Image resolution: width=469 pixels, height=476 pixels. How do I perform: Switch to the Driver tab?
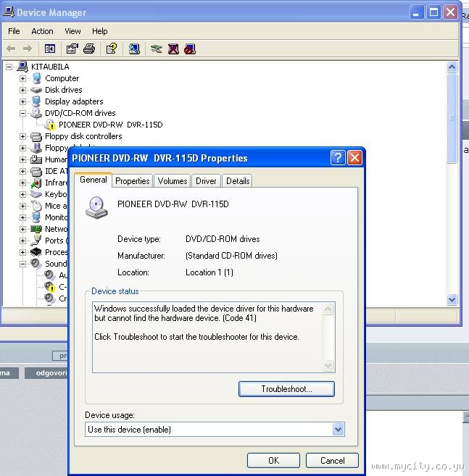[x=206, y=181]
